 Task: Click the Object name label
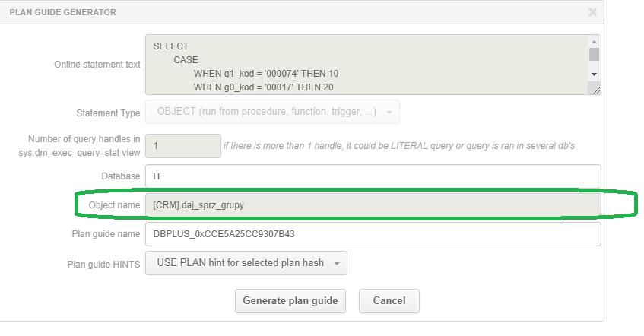[114, 205]
